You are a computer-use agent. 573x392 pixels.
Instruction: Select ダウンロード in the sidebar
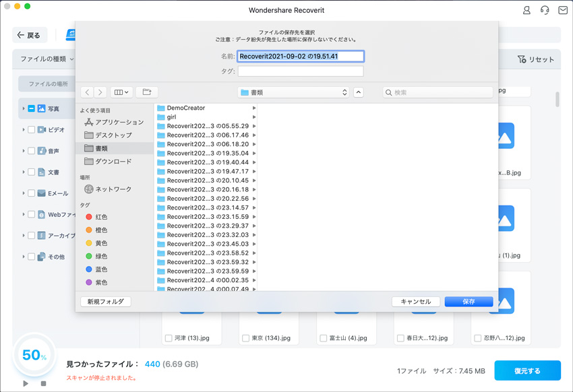coord(114,162)
